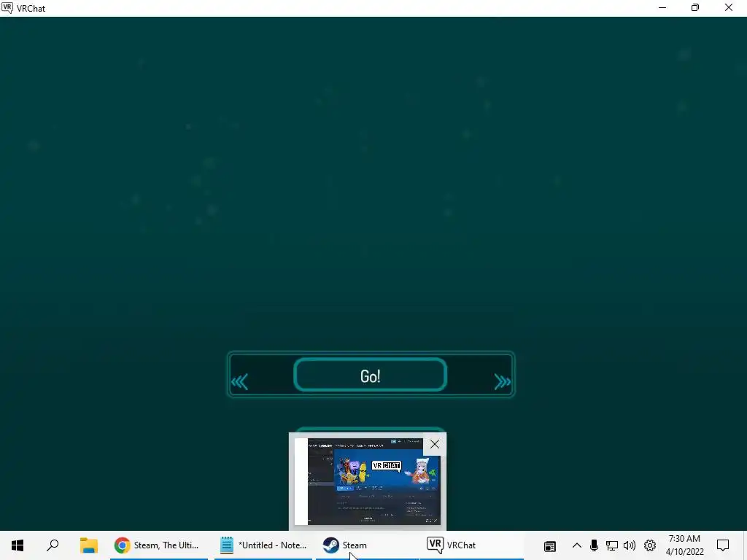Select the VRChat taskbar button
This screenshot has height=560, width=747.
pos(472,545)
